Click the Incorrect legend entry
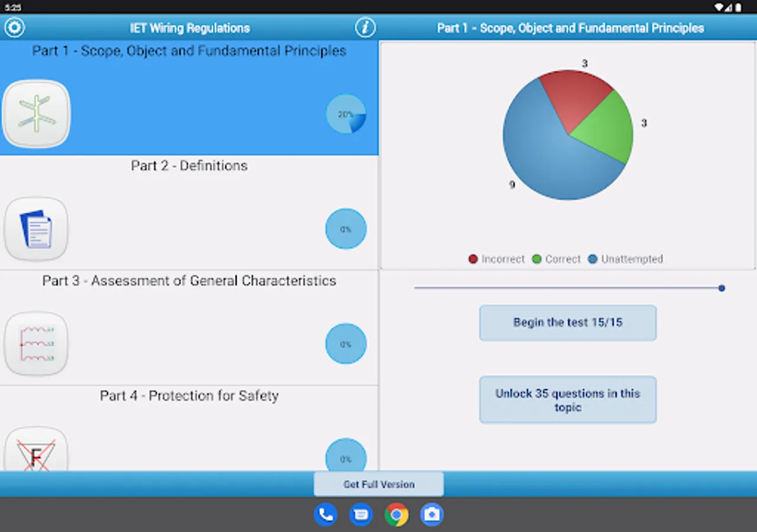Screen dimensions: 757x532 click(x=497, y=259)
